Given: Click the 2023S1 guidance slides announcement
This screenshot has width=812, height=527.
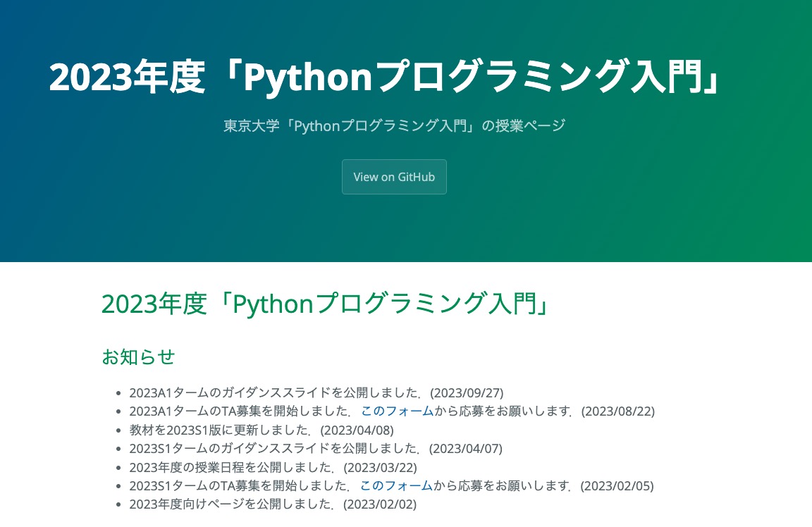Looking at the screenshot, I should pos(282,448).
